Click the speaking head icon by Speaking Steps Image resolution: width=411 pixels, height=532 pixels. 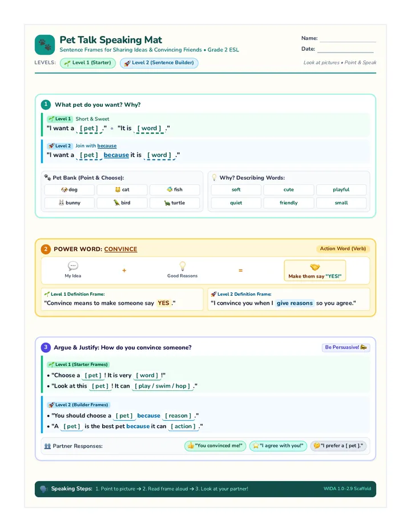tap(44, 489)
